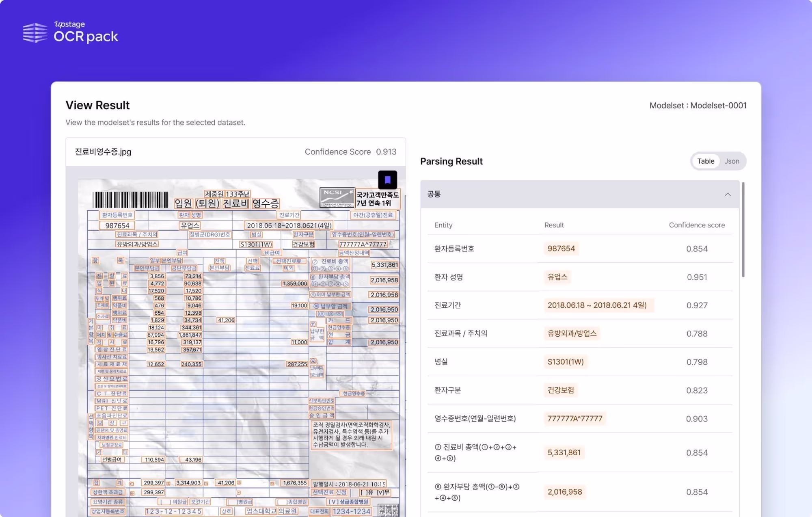
Task: Click the empty 의원급 checkbox in document
Action: (165, 502)
